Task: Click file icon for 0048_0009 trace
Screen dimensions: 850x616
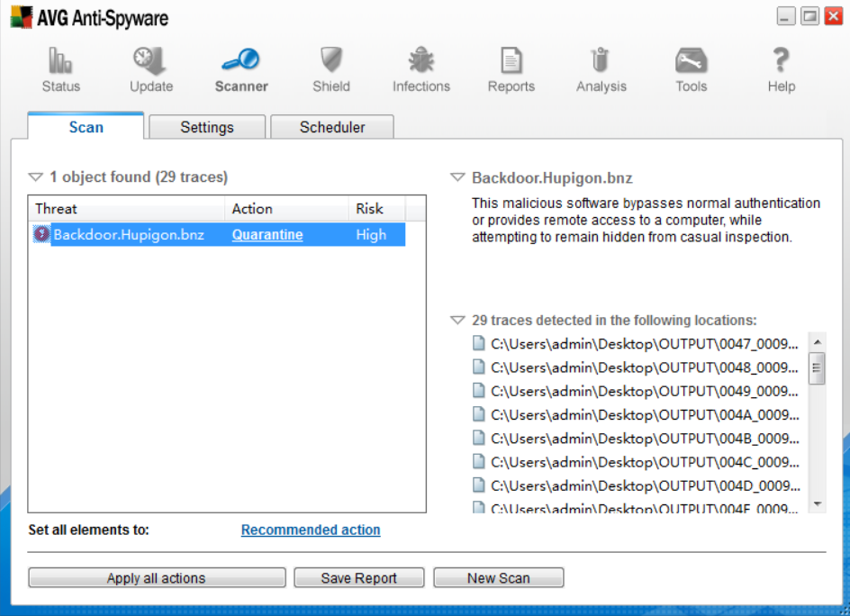Action: (x=479, y=367)
